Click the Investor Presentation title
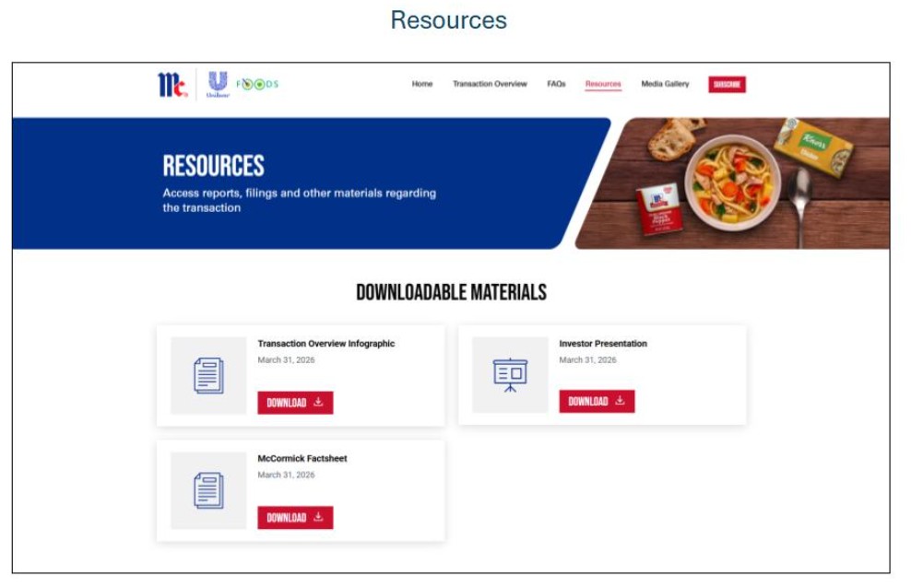The height and width of the screenshot is (588, 911). click(x=603, y=344)
